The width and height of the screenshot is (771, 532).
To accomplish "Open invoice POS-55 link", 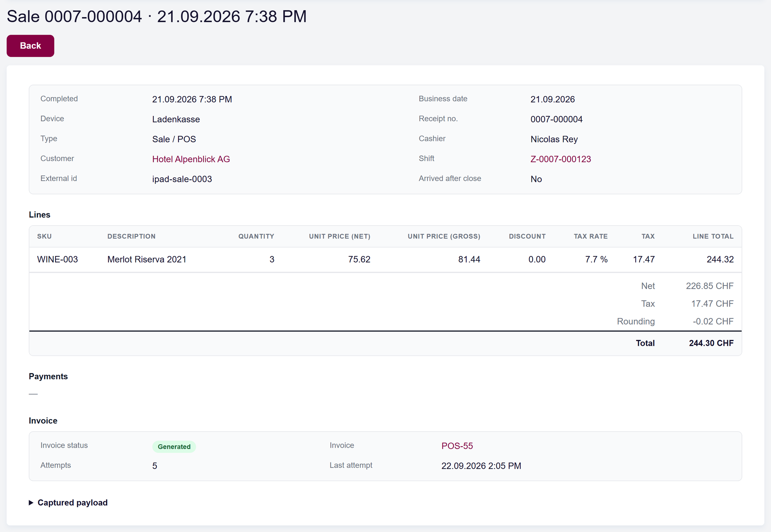I will point(457,446).
